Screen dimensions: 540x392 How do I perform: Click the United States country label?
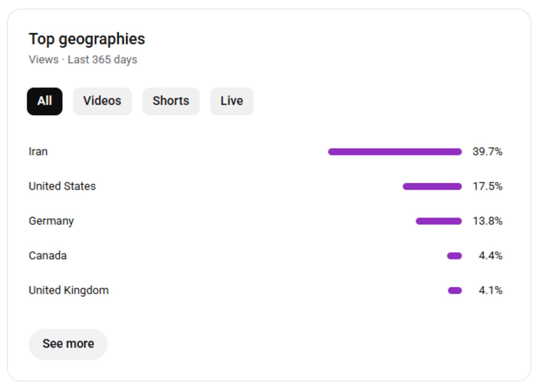(x=62, y=186)
